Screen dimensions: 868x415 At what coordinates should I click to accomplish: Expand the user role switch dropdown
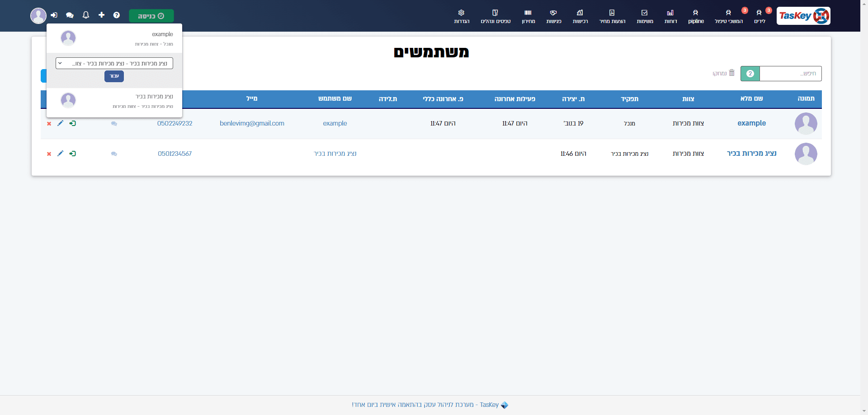pos(114,64)
